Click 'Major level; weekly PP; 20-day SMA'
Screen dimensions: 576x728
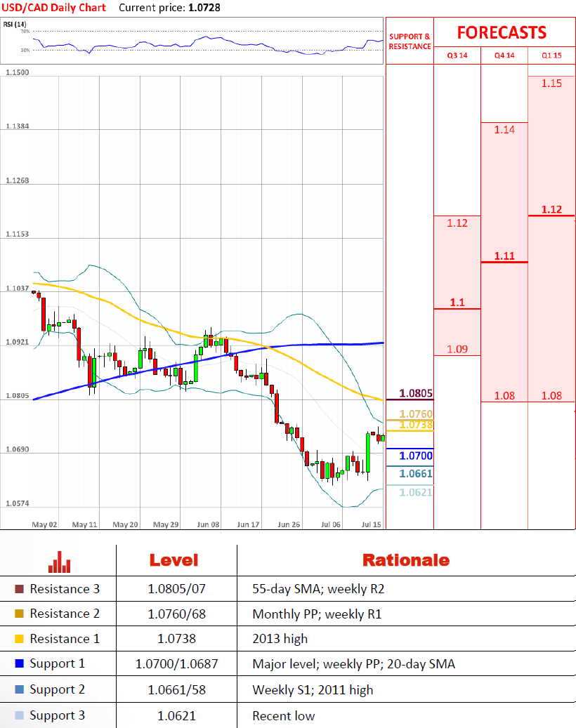tap(353, 664)
